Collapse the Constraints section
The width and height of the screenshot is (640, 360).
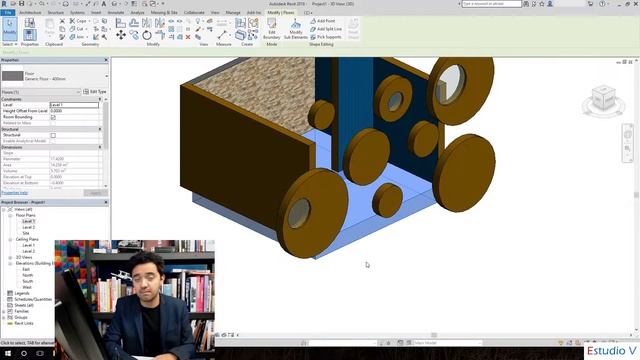click(x=100, y=99)
